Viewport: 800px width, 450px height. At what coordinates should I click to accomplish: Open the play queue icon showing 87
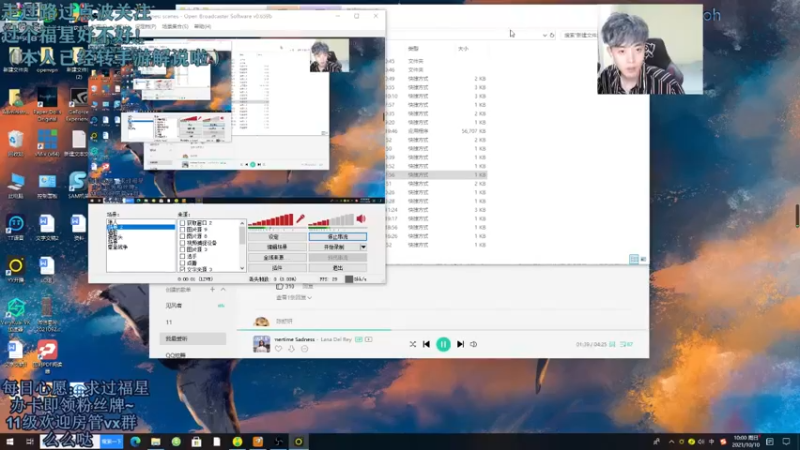[x=627, y=344]
